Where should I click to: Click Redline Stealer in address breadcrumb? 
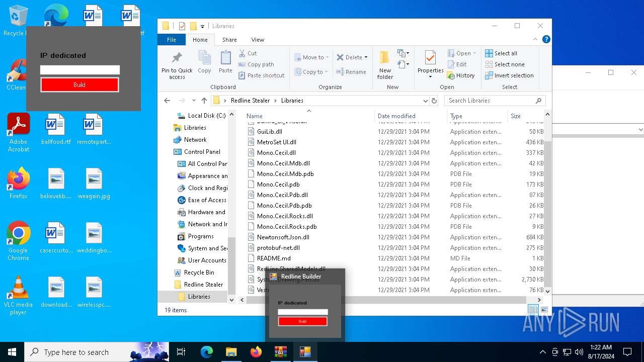[x=250, y=101]
